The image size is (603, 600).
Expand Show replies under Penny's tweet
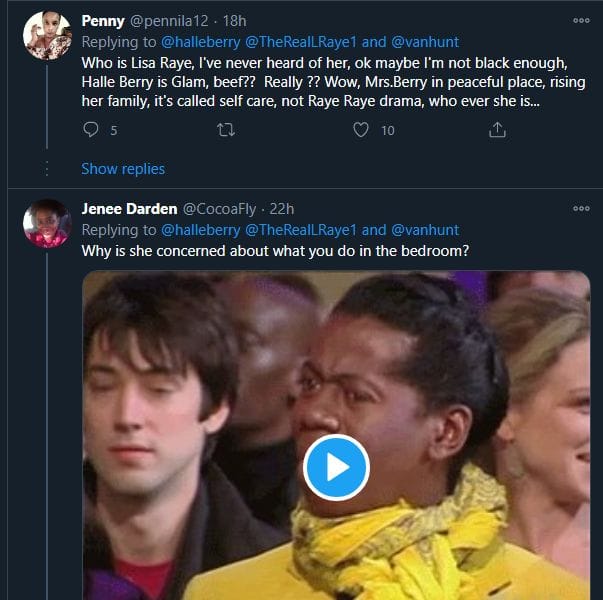tap(123, 168)
